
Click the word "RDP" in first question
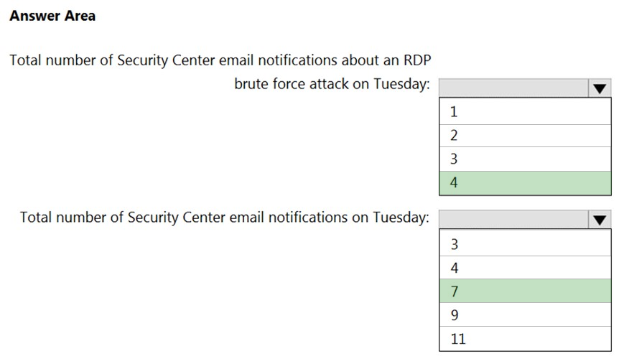(x=416, y=60)
